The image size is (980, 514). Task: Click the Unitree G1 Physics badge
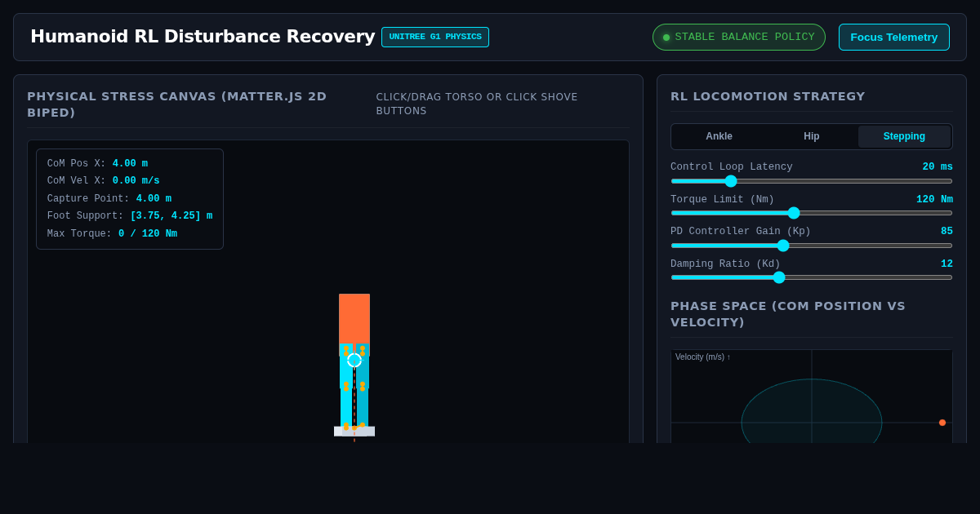click(x=435, y=37)
